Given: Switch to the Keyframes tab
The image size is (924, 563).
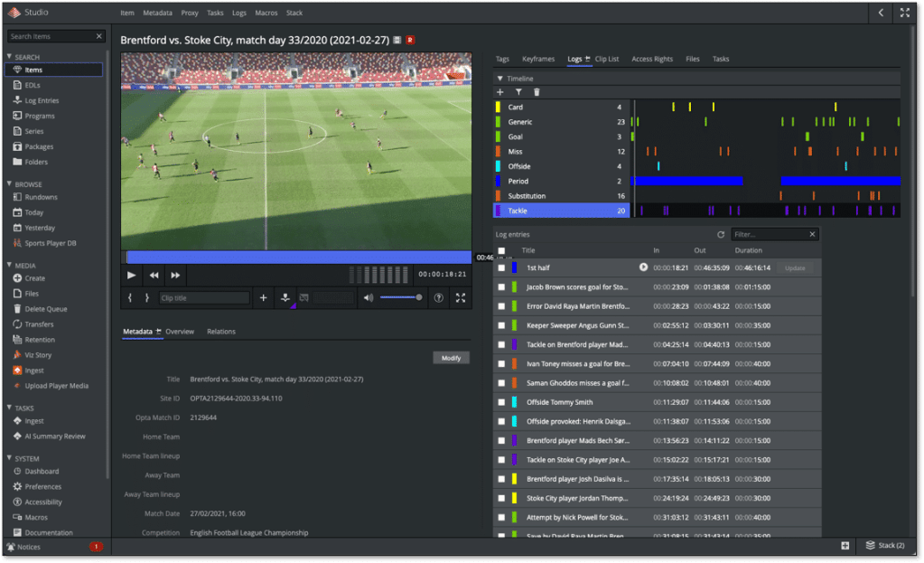Looking at the screenshot, I should click(538, 59).
